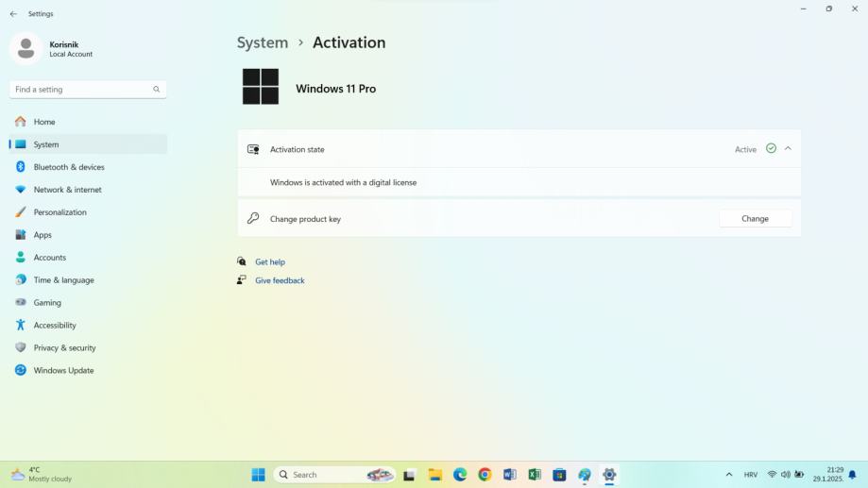Open the Get help link
The height and width of the screenshot is (488, 868).
(270, 261)
